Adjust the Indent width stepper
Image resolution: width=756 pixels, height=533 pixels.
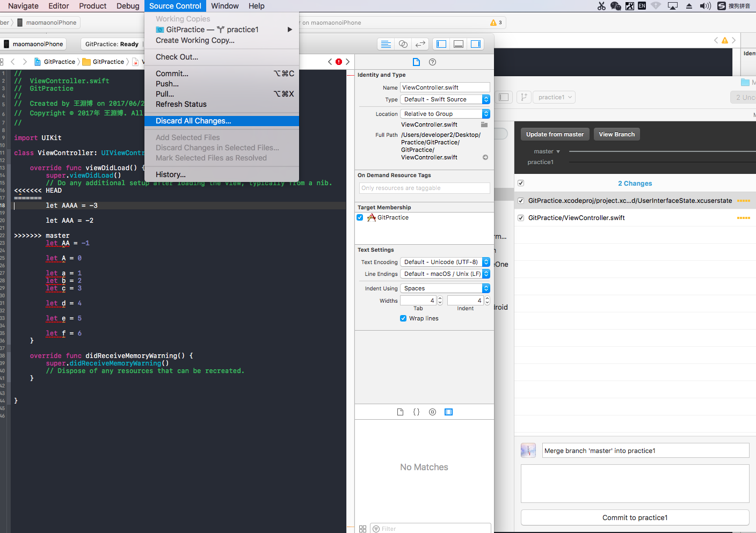pos(488,301)
